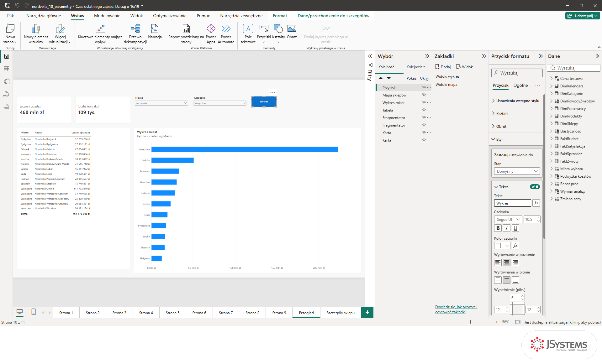The image size is (602, 364).
Task: Open model view in left sidebar
Action: click(x=7, y=81)
